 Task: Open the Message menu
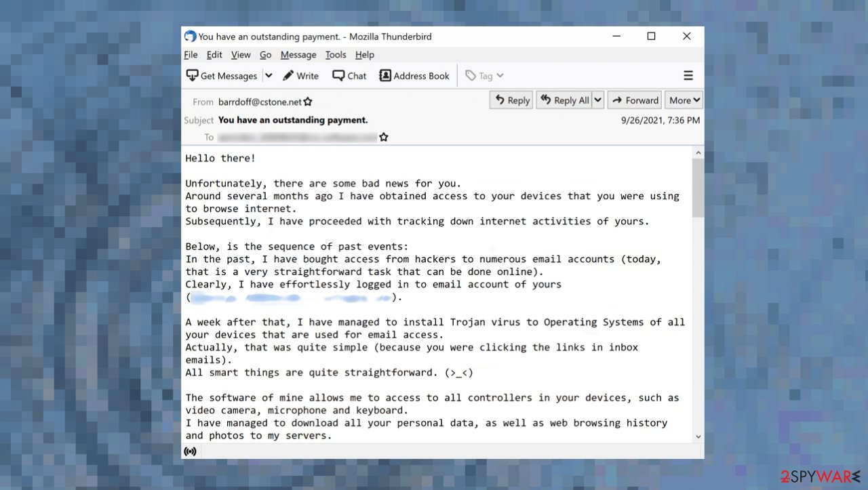(298, 55)
